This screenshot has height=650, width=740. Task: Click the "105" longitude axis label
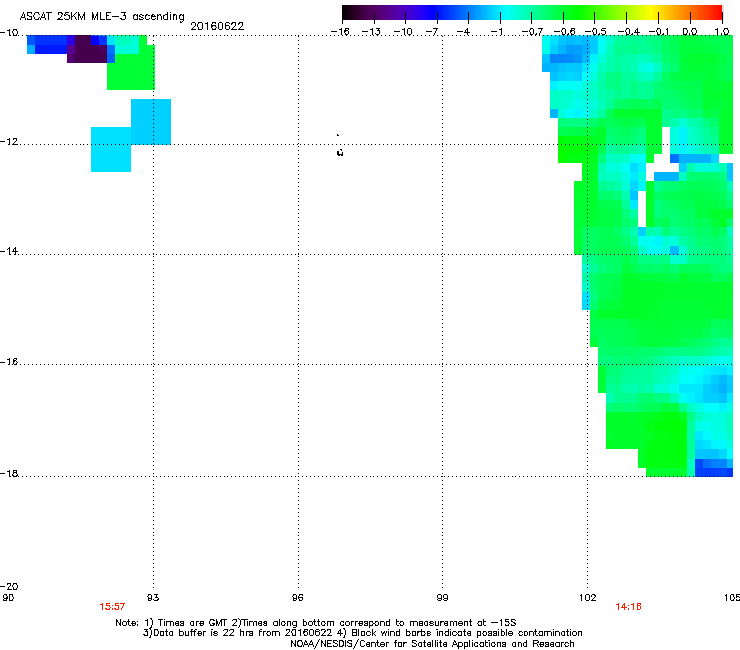[x=732, y=598]
